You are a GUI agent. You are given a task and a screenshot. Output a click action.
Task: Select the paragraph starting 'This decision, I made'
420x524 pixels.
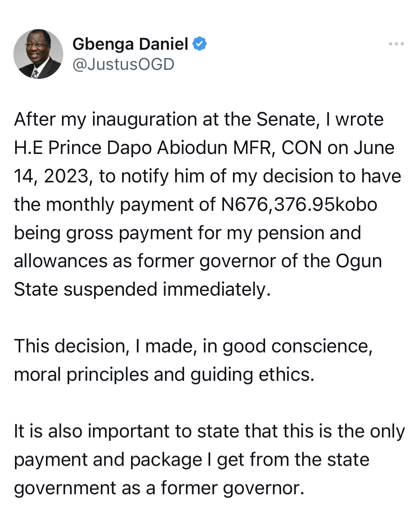pyautogui.click(x=193, y=360)
